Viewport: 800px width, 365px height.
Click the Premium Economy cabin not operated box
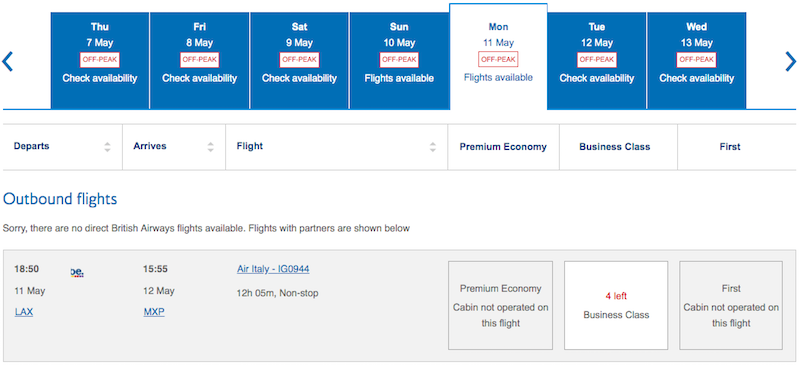pyautogui.click(x=501, y=305)
